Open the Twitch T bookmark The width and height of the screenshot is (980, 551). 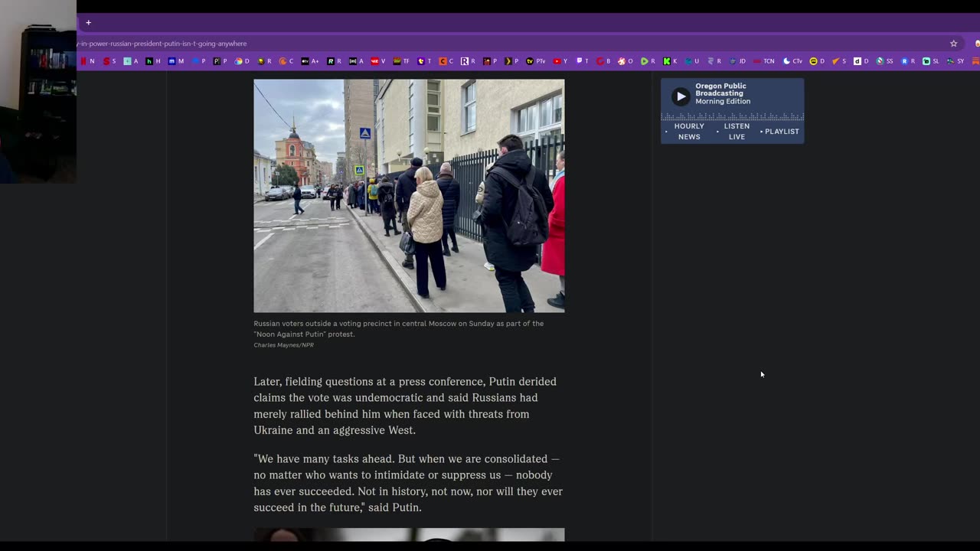tap(582, 61)
